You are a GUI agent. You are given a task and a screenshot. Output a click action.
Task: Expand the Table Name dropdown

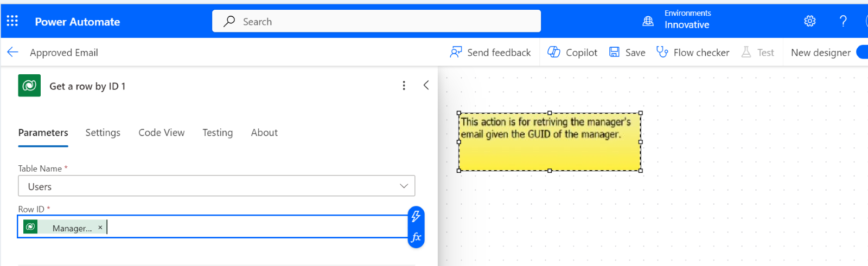tap(404, 186)
